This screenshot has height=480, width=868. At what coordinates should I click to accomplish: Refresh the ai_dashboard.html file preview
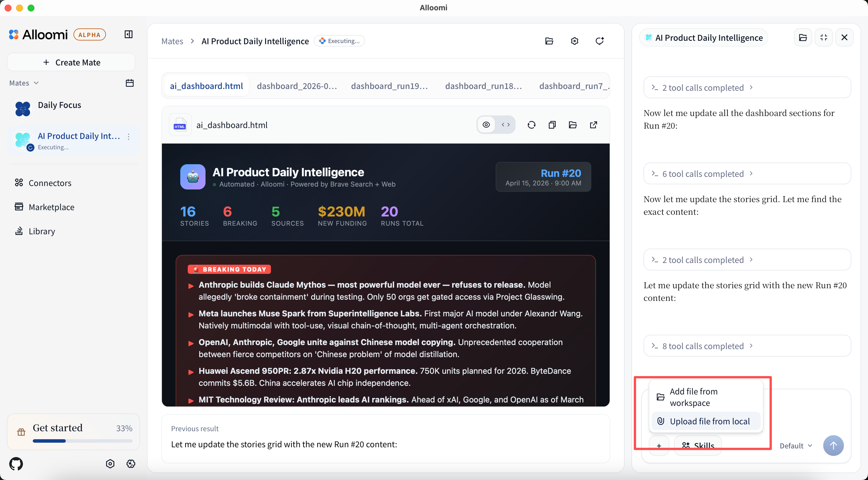[531, 125]
